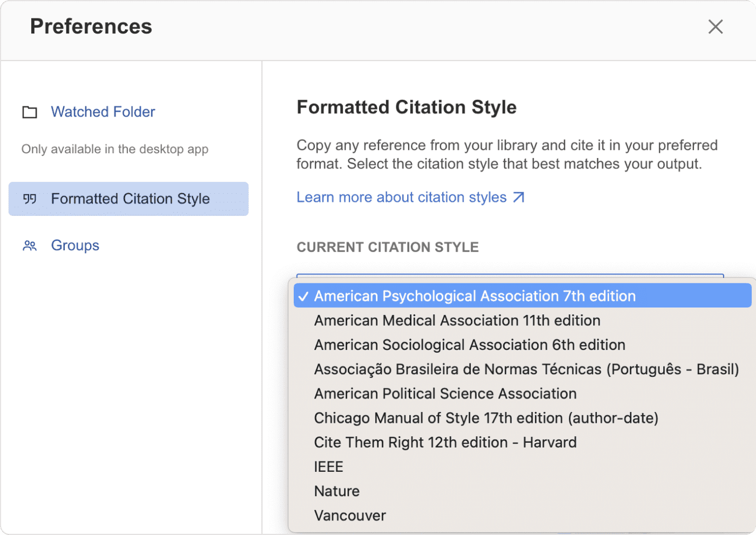The width and height of the screenshot is (756, 535).
Task: Switch to the Groups section
Action: (75, 246)
